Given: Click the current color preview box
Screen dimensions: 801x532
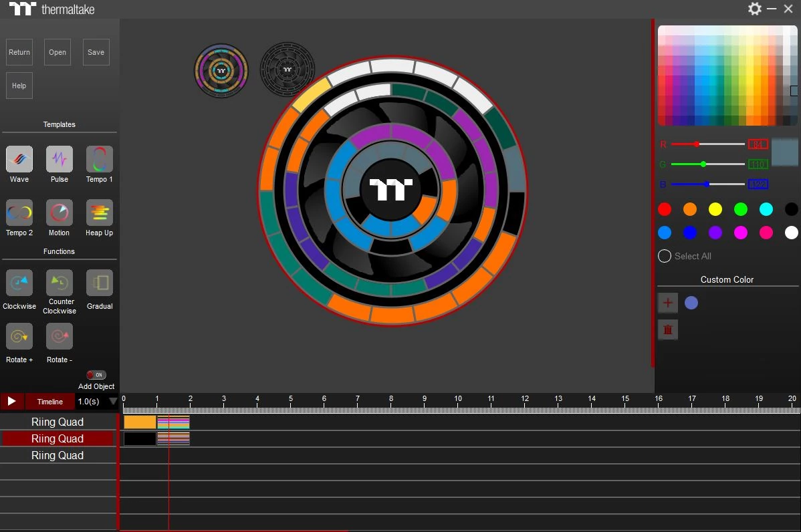Looking at the screenshot, I should tap(785, 152).
